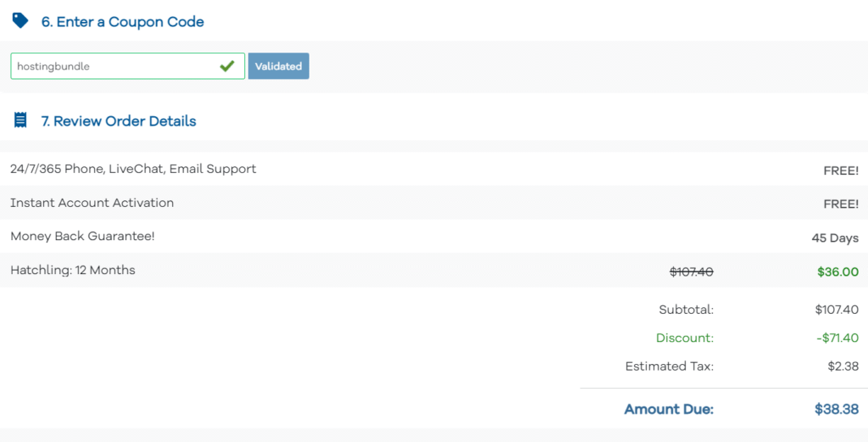868x442 pixels.
Task: Click the Estimated Tax $2.38 value
Action: pyautogui.click(x=843, y=366)
